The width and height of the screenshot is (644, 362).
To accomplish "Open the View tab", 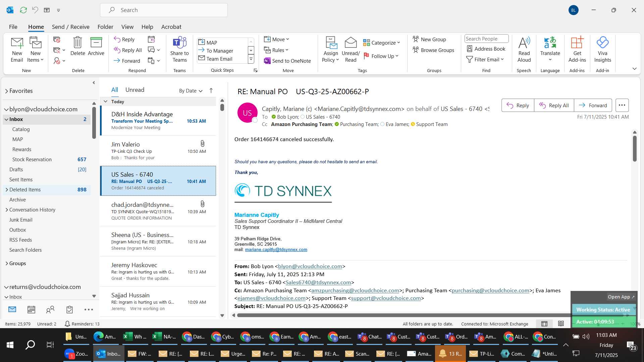I will [127, 27].
